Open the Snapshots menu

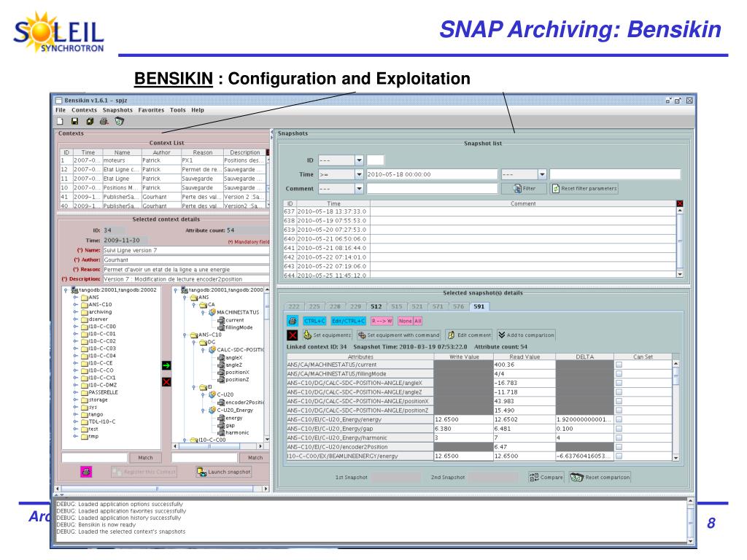coord(117,110)
